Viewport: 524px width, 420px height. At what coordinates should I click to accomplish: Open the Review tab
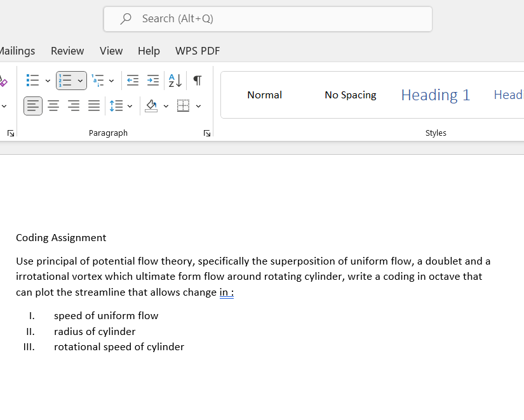point(67,51)
